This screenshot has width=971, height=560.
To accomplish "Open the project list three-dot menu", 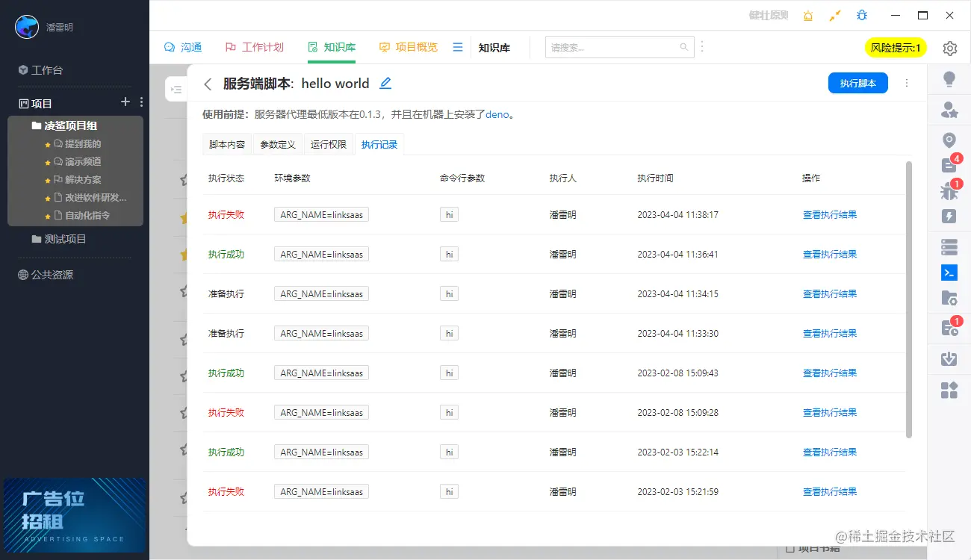I will point(142,102).
